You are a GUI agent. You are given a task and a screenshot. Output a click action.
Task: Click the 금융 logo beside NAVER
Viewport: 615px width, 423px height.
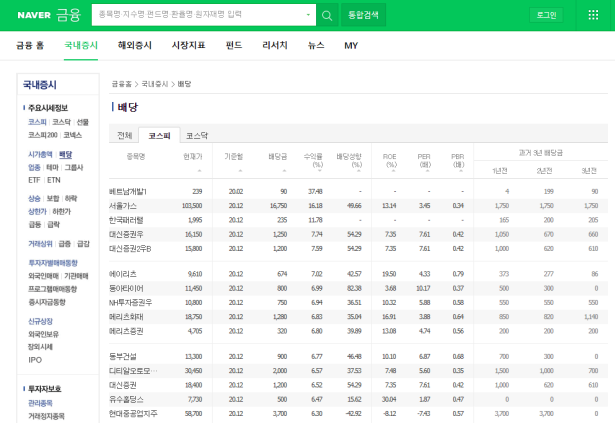click(68, 15)
